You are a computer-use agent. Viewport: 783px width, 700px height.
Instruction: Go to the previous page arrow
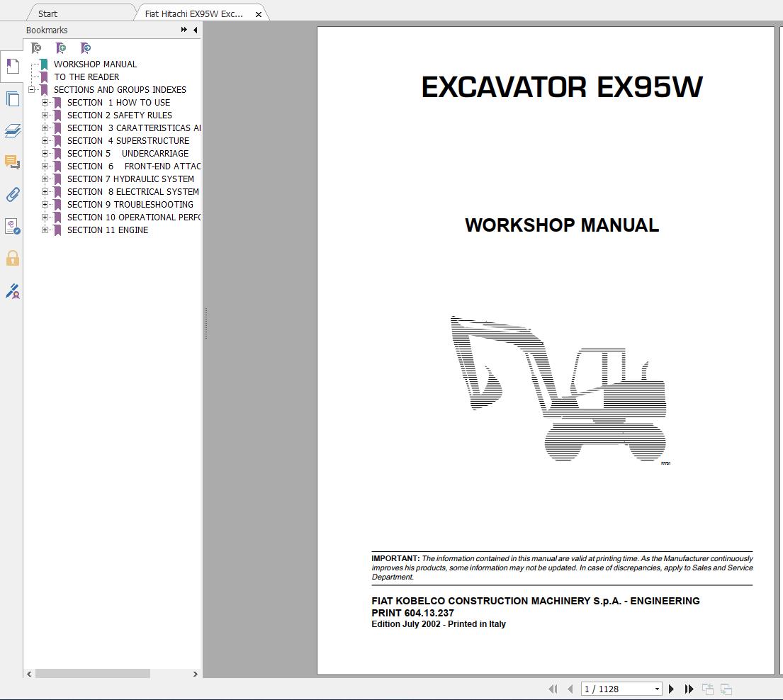pyautogui.click(x=570, y=689)
